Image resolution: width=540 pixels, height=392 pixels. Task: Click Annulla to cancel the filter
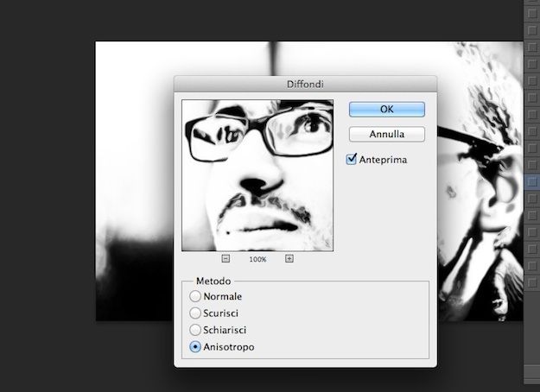[387, 134]
